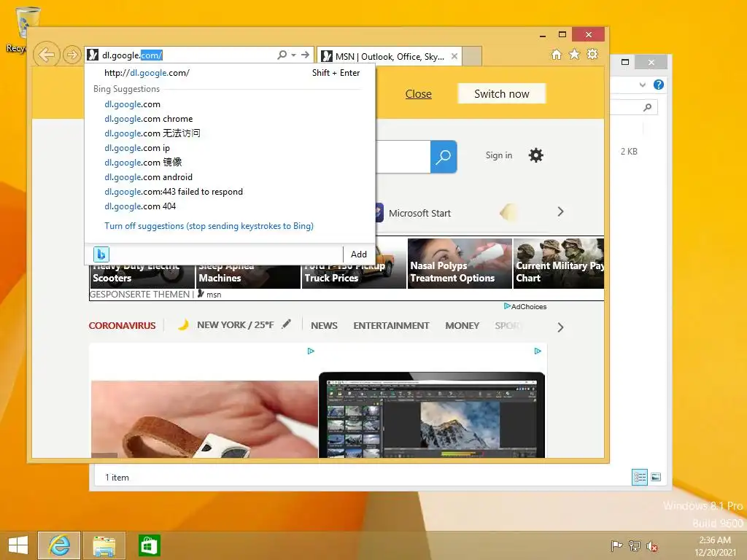Viewport: 747px width, 560px height.
Task: Click the Add search provider button
Action: [x=359, y=254]
